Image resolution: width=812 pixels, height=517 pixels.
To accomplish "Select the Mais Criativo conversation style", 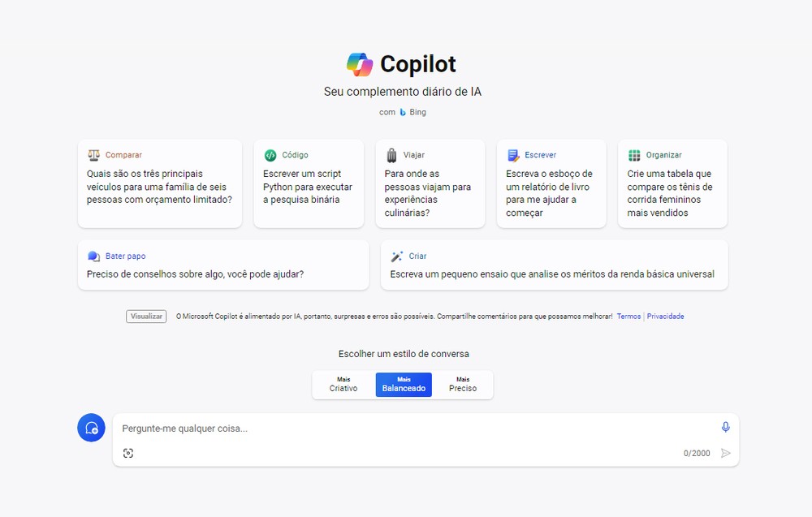I will [x=343, y=385].
